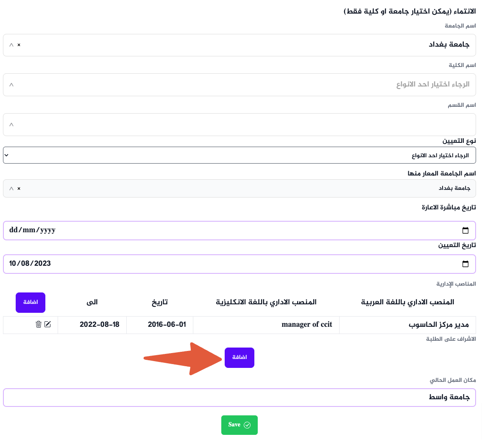Click the chevron inside اسم القسم field
The width and height of the screenshot is (482, 448).
click(11, 124)
